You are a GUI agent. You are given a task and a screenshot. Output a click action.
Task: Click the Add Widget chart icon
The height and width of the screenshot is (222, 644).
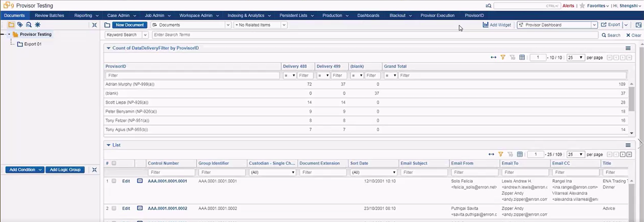pos(485,25)
